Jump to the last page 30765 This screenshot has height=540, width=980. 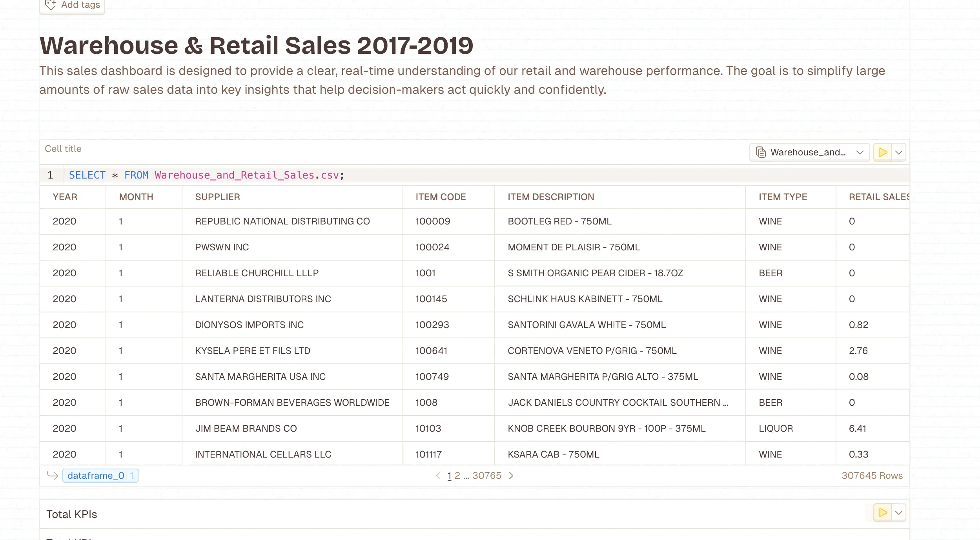(x=488, y=475)
